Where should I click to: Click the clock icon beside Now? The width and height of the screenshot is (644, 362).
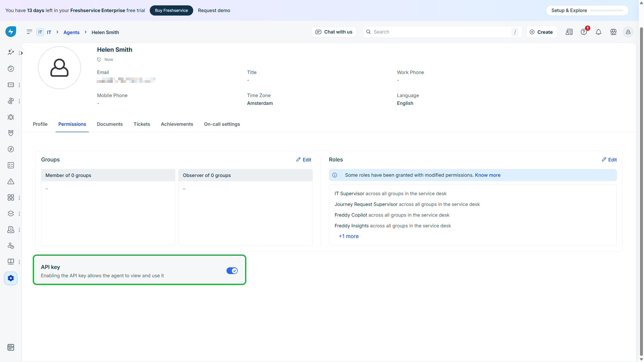tap(99, 60)
